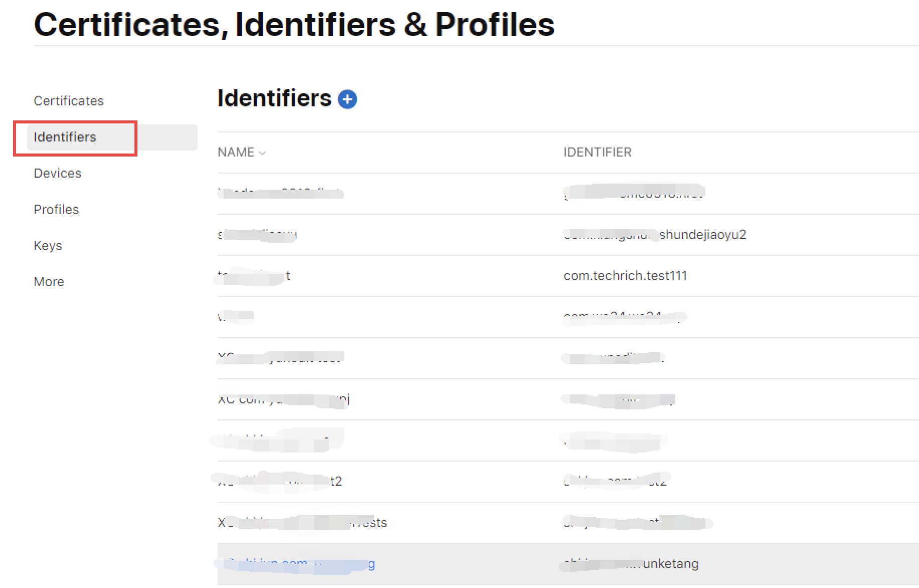The height and width of the screenshot is (588, 919).
Task: Add a new identifier with the plus icon
Action: click(348, 99)
